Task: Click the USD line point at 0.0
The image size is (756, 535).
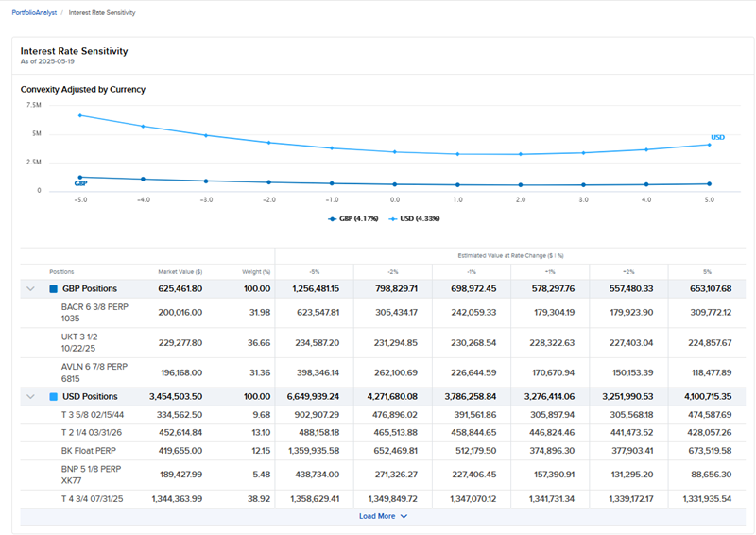Action: (395, 152)
